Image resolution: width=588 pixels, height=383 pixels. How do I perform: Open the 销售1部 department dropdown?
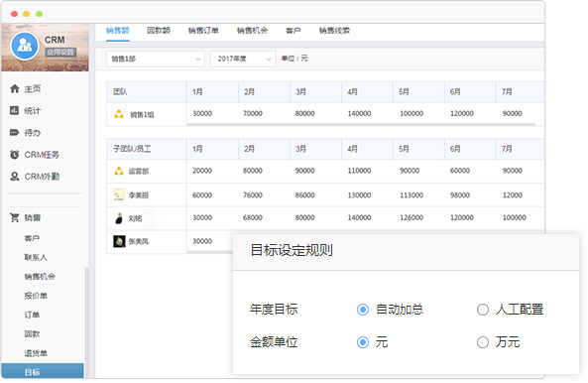pos(156,59)
